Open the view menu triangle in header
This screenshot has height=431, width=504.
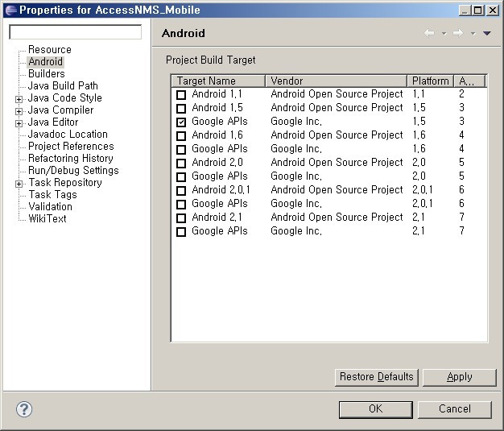point(486,33)
